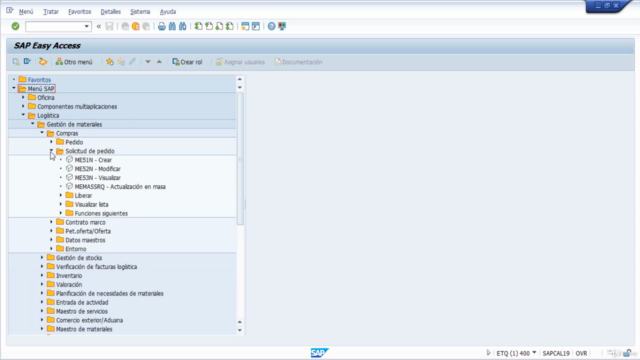The height and width of the screenshot is (360, 640).
Task: Open the Tratar menu
Action: [51, 12]
